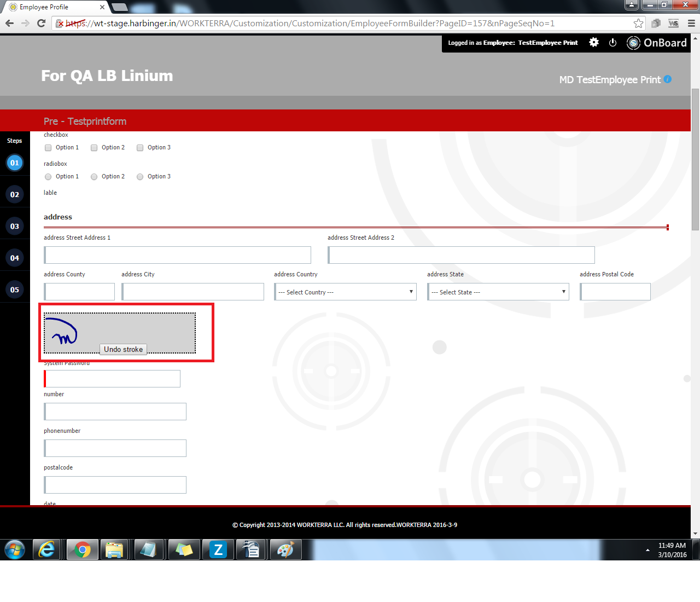This screenshot has width=700, height=602.
Task: Expand the Select State dropdown
Action: [498, 292]
